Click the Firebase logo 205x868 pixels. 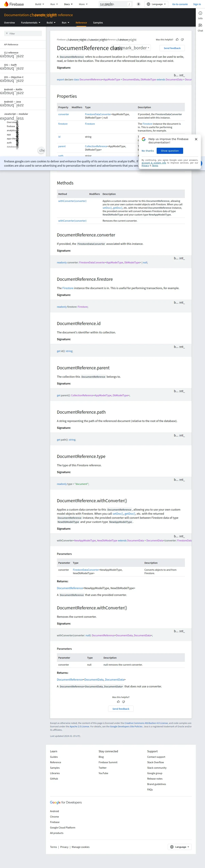point(14,4)
